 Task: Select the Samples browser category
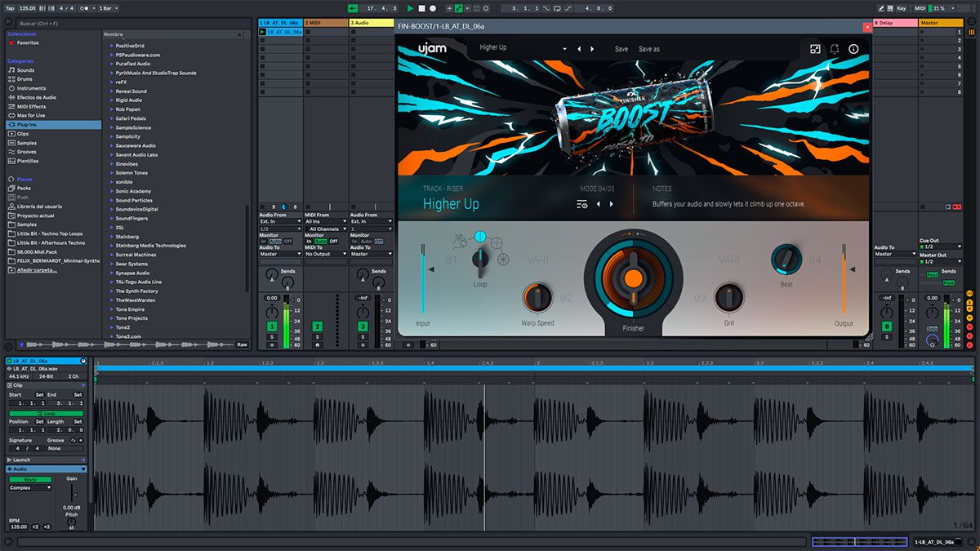(x=27, y=143)
